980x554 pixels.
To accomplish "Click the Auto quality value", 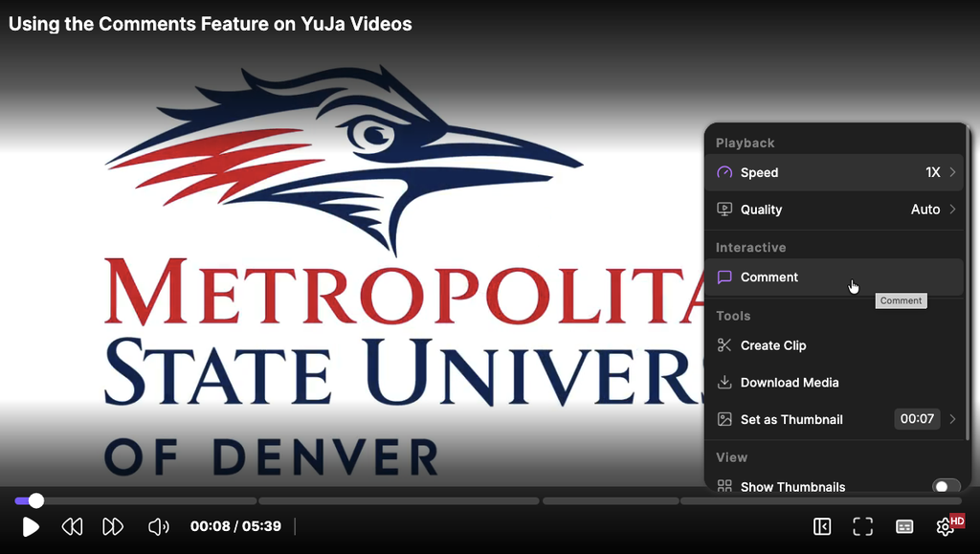I will coord(925,210).
